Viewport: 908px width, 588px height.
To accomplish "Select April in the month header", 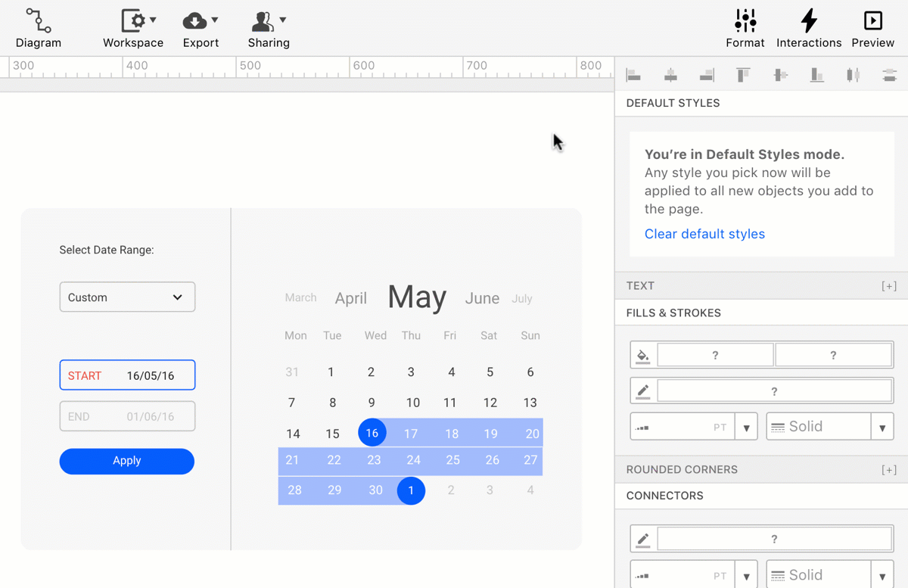I will pos(350,298).
